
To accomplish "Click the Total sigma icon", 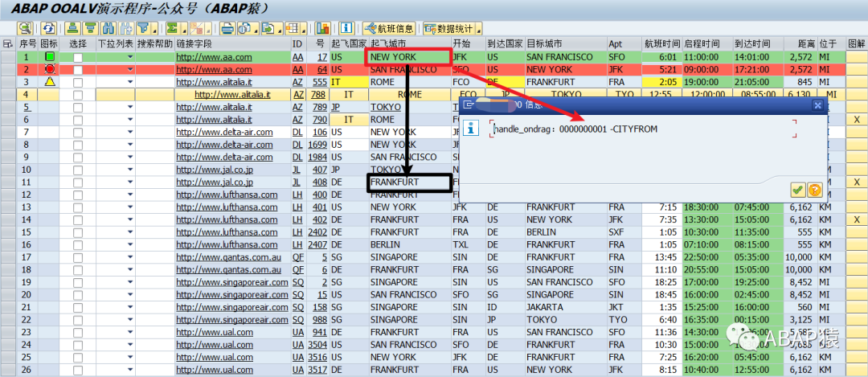I will (x=172, y=27).
